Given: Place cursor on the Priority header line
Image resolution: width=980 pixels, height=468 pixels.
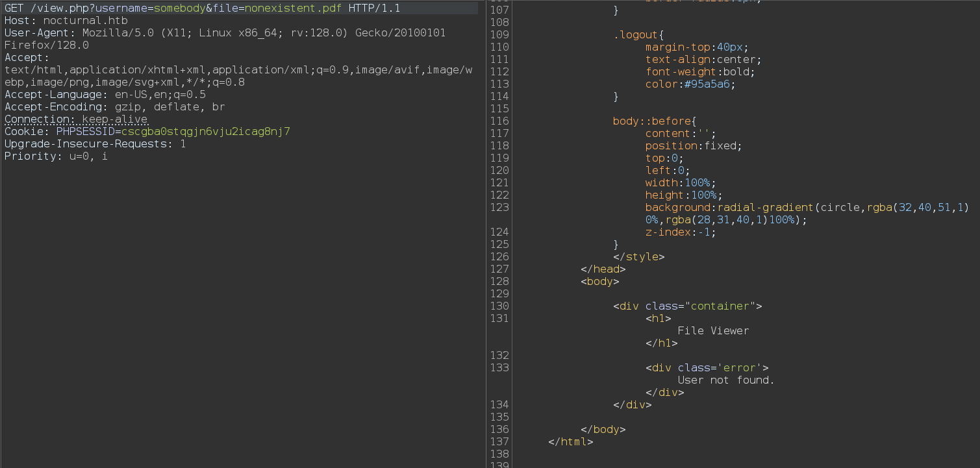Looking at the screenshot, I should point(56,156).
